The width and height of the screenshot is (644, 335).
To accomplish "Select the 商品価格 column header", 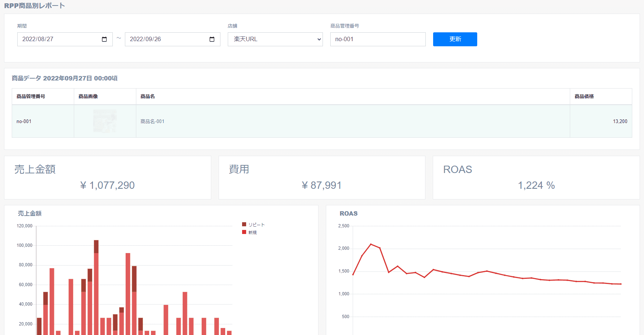I will click(x=584, y=96).
